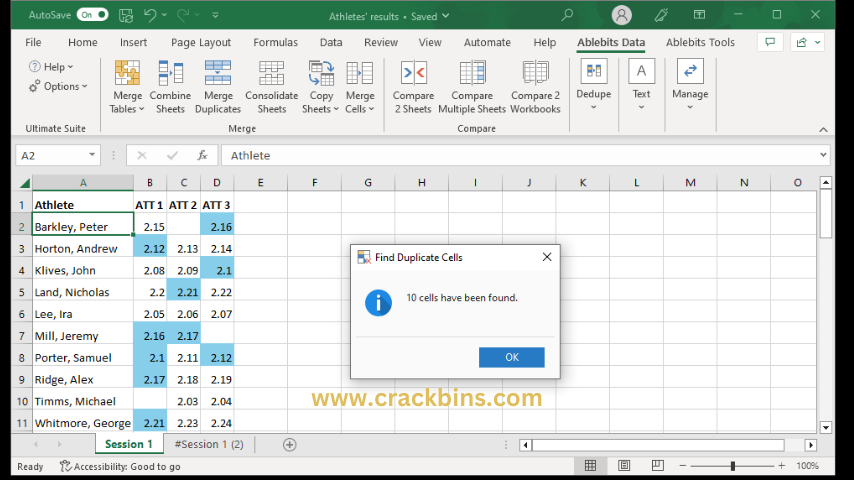Click the insert function fx icon
Image resolution: width=854 pixels, height=480 pixels.
(x=202, y=155)
